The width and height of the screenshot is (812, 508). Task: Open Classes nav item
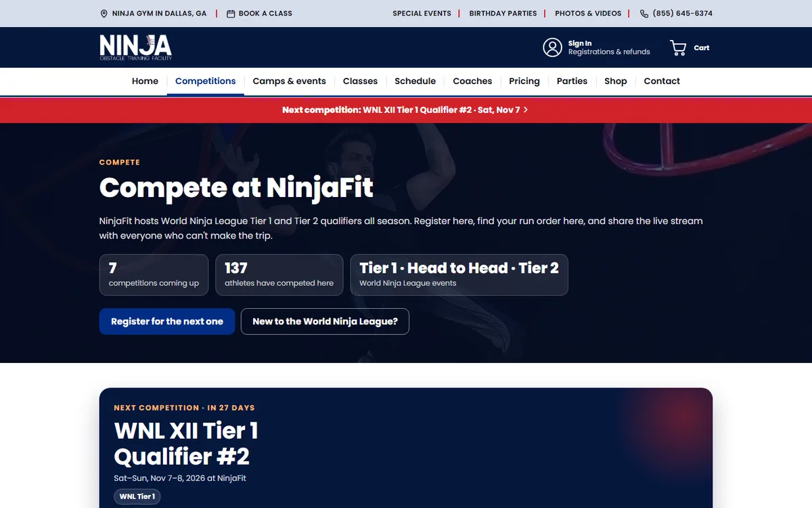tap(360, 81)
